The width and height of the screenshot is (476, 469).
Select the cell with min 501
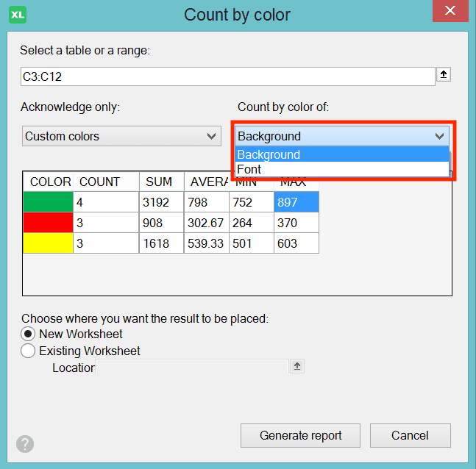tap(252, 243)
